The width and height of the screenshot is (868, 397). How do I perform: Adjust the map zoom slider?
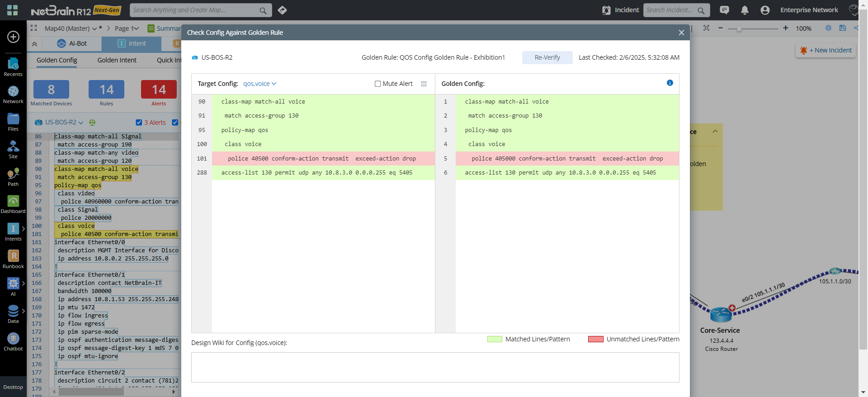coord(739,28)
